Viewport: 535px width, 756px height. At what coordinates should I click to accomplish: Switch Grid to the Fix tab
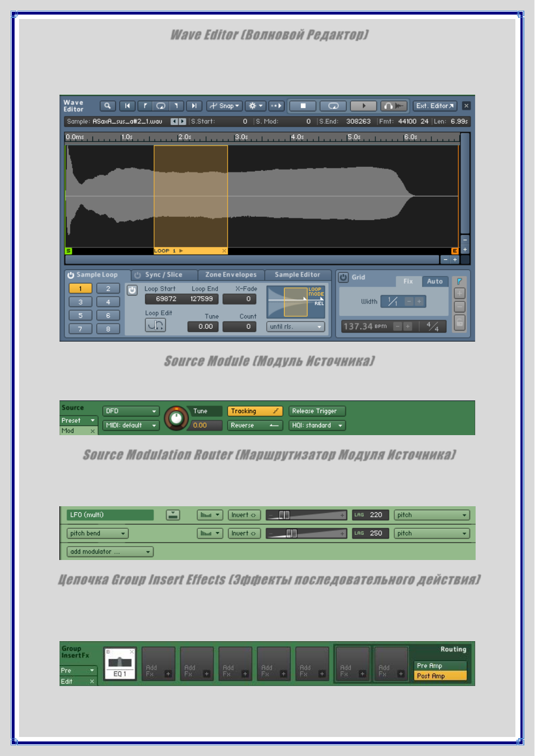pos(408,281)
